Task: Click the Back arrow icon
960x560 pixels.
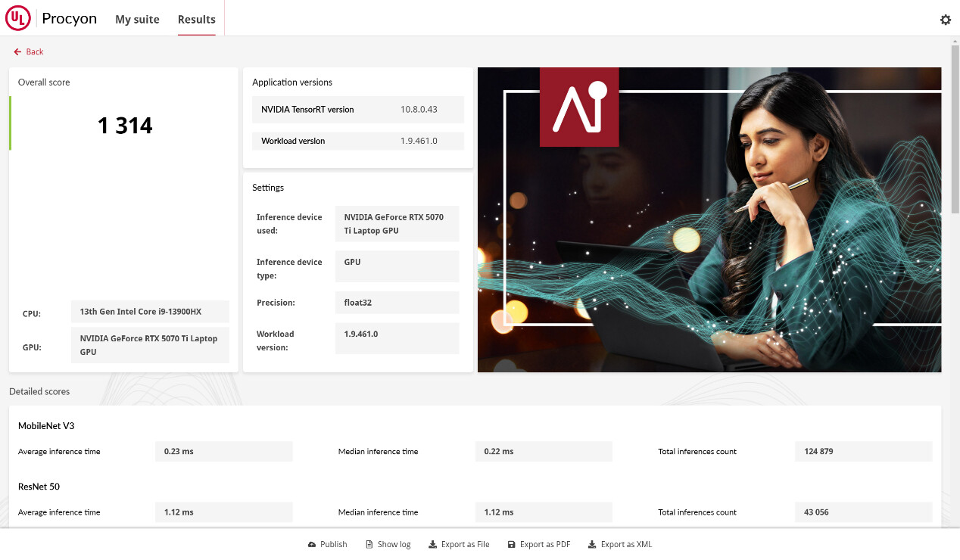Action: pyautogui.click(x=17, y=52)
